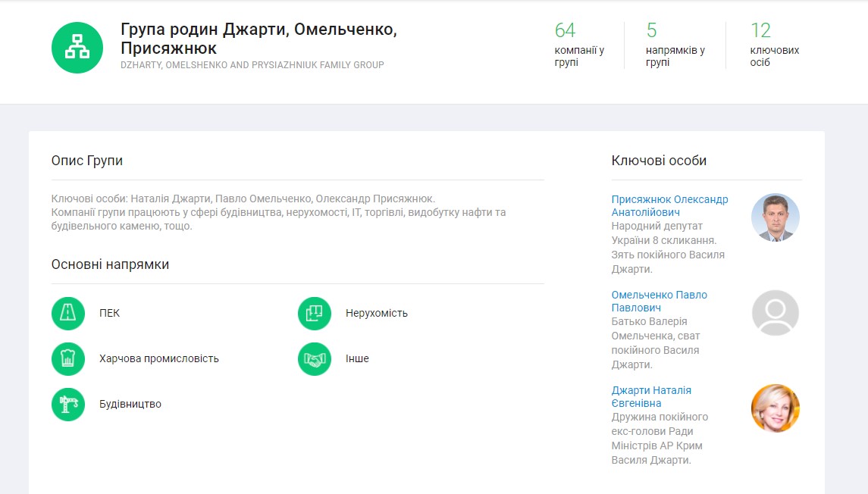Image resolution: width=868 pixels, height=494 pixels.
Task: Select the Інше direction label
Action: tap(357, 359)
